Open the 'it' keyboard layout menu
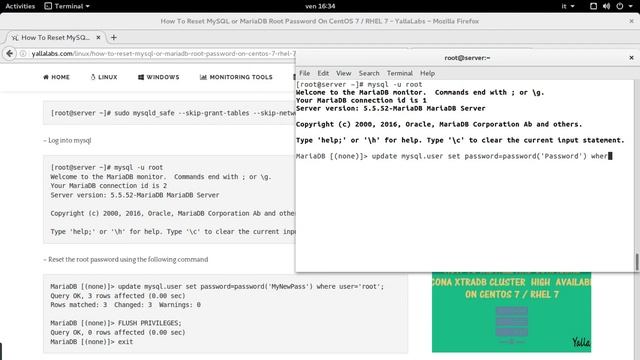The height and width of the screenshot is (360, 640). [x=568, y=6]
